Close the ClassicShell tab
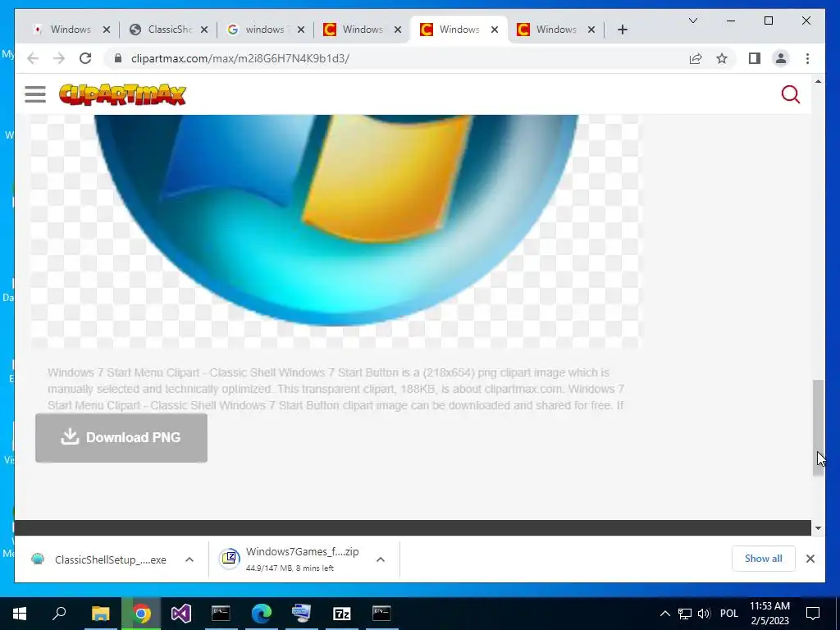The image size is (840, 630). (x=204, y=30)
